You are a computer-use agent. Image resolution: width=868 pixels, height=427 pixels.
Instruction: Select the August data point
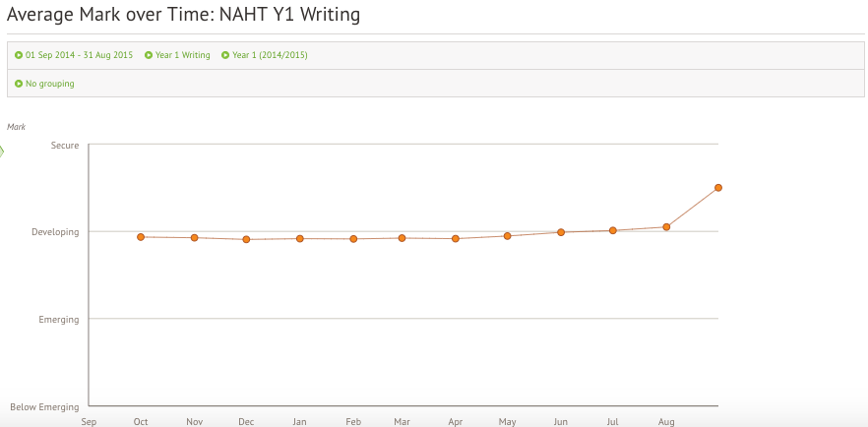[x=666, y=227]
